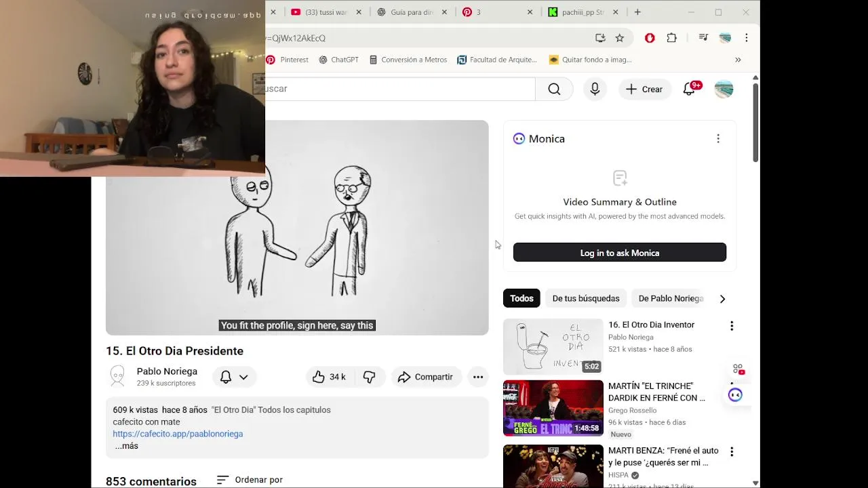The width and height of the screenshot is (868, 488).
Task: Click the Monica logo in the panel header
Action: [519, 138]
